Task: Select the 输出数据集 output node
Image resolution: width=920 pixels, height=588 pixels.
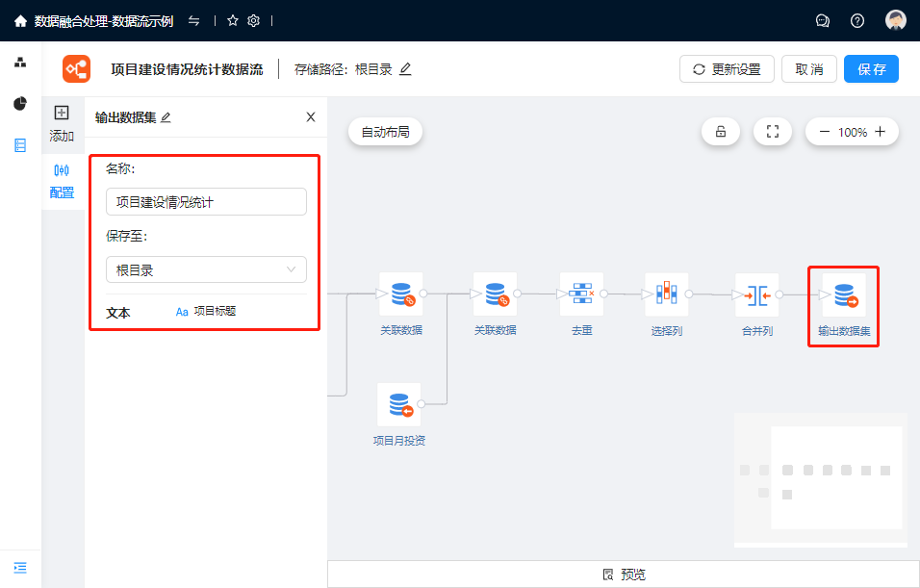Action: click(x=844, y=295)
